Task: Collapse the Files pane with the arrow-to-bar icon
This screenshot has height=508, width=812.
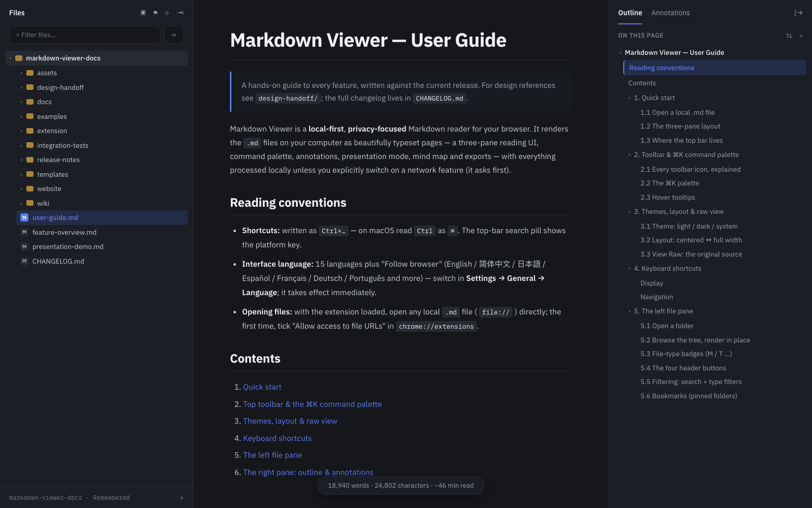Action: click(x=180, y=13)
